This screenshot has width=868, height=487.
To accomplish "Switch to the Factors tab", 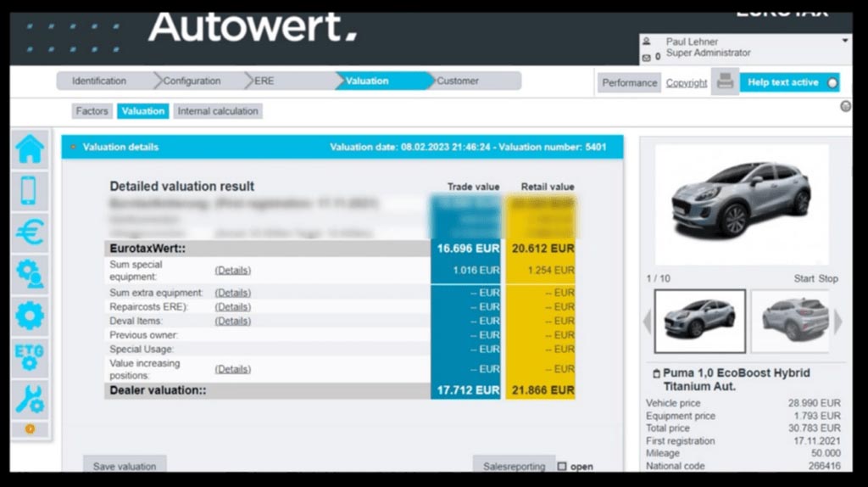I will pos(92,111).
